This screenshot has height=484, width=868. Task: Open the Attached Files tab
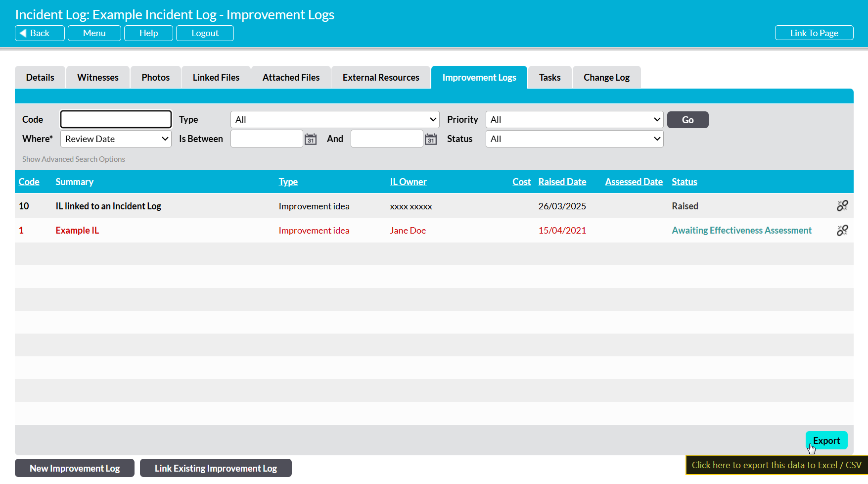click(x=291, y=77)
